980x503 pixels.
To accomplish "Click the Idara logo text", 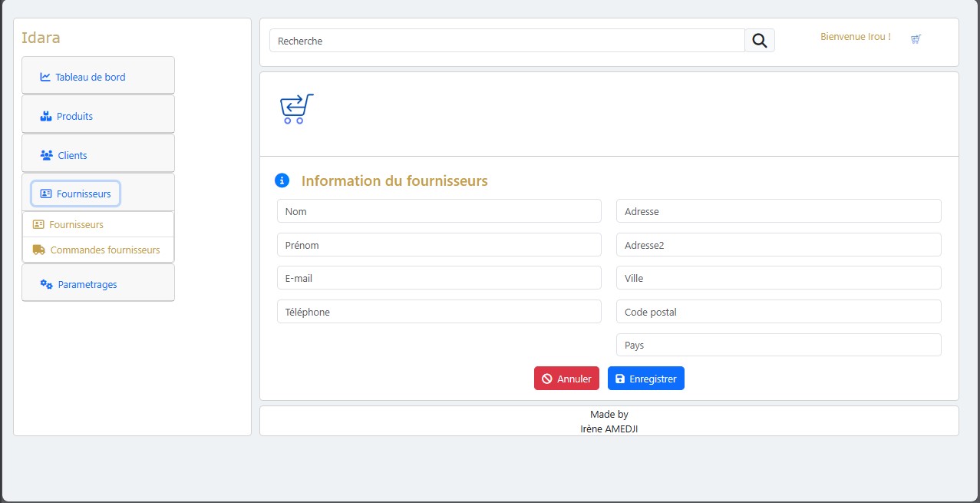I will [x=41, y=37].
